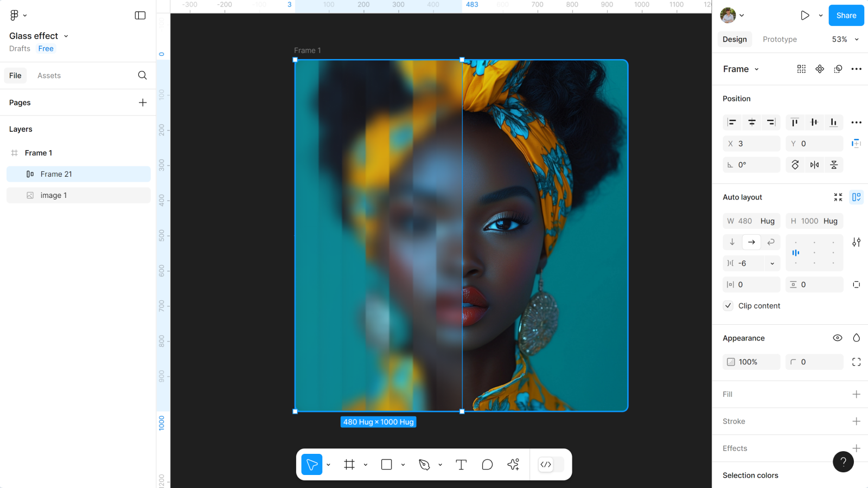
Task: Open the Actions AI sparkle tool
Action: [513, 465]
